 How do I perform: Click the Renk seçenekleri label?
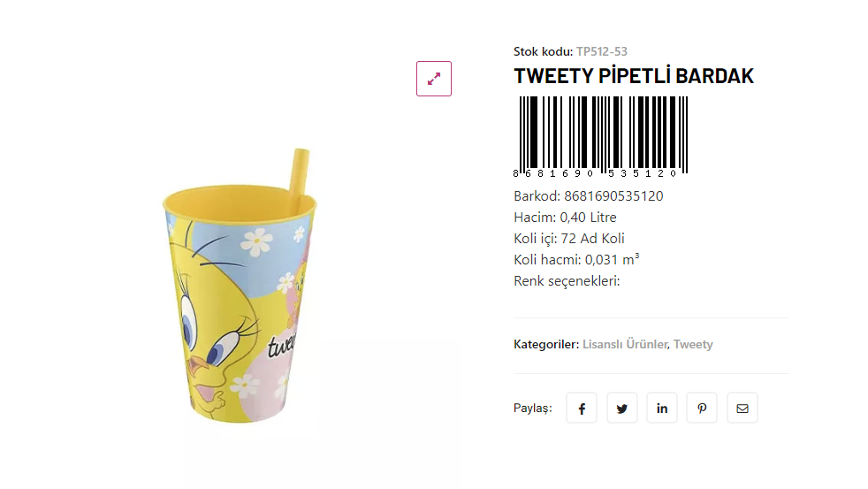(567, 281)
